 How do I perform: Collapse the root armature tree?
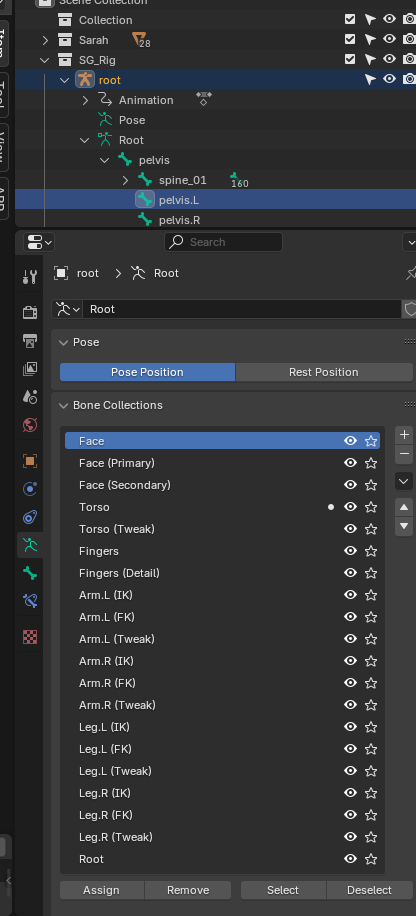tap(65, 80)
